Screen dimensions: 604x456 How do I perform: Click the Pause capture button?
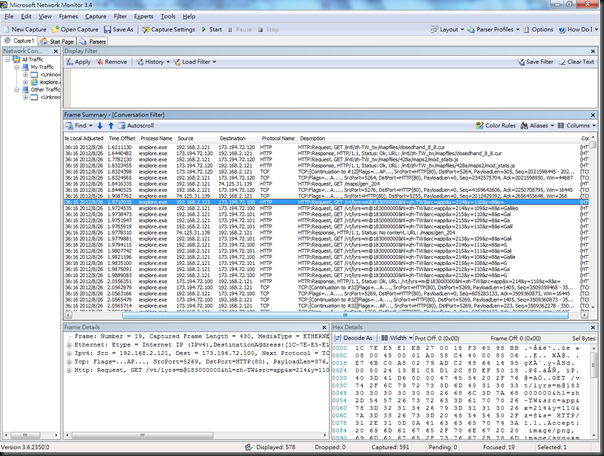[x=240, y=30]
